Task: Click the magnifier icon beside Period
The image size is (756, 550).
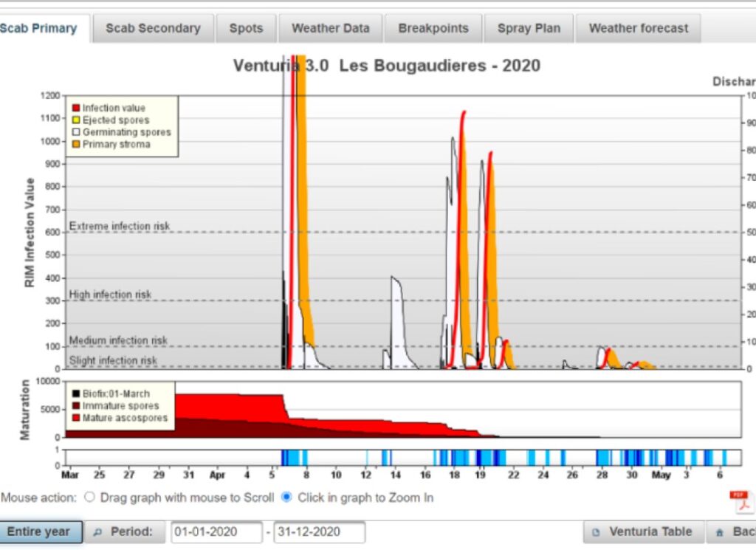Action: coord(98,532)
